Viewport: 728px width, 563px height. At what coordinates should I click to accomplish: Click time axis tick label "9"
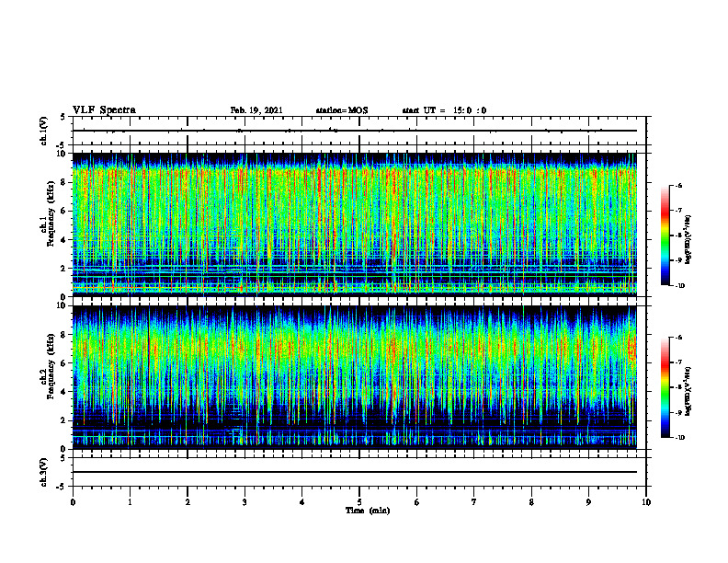(x=588, y=502)
